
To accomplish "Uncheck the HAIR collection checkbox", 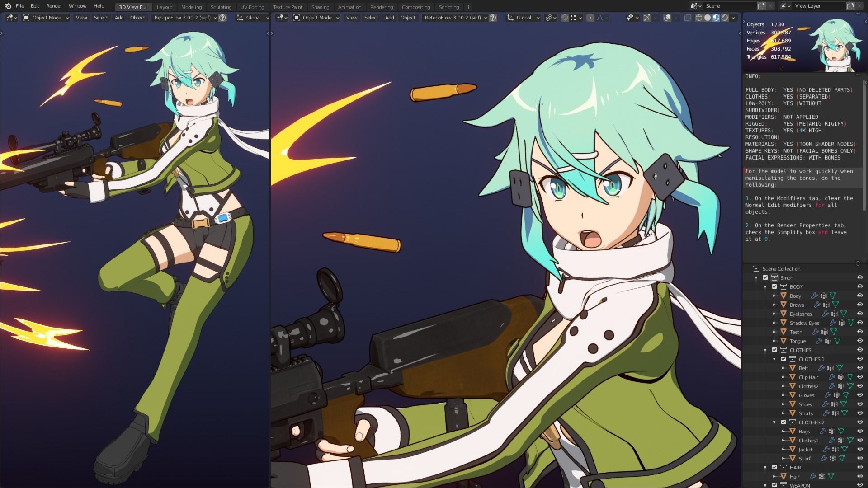I will point(774,467).
